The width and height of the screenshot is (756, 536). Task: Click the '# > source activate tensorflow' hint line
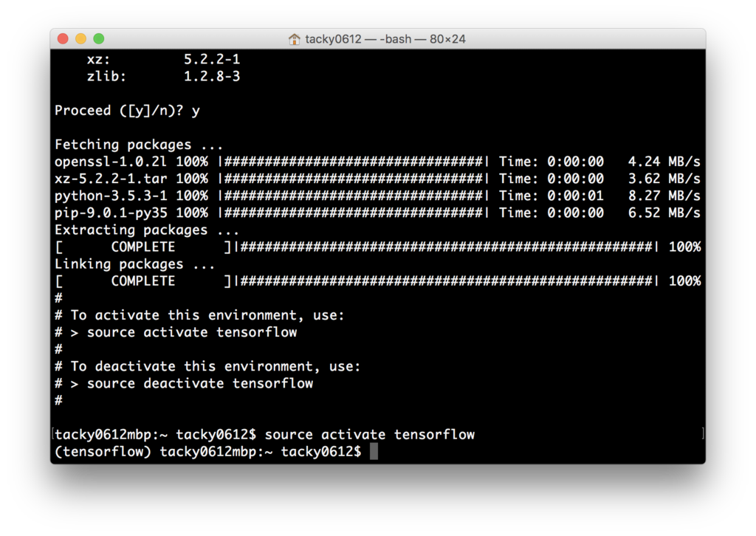[176, 332]
